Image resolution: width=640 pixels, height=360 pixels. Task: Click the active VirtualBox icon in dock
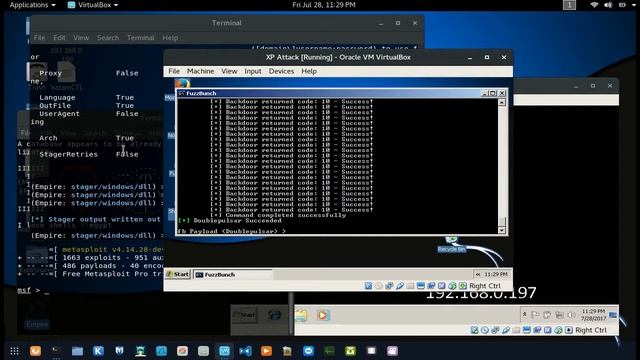point(224,351)
